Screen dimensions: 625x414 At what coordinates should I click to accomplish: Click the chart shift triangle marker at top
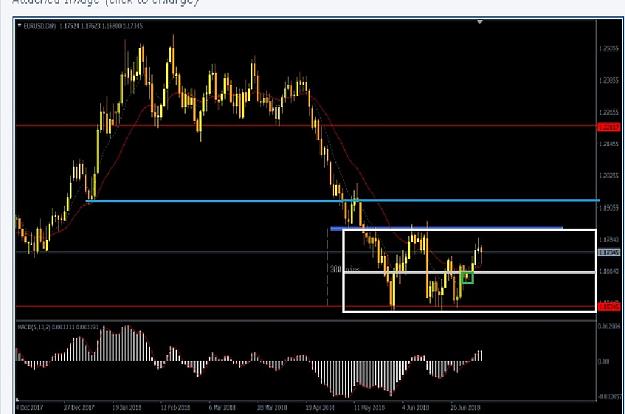point(480,22)
